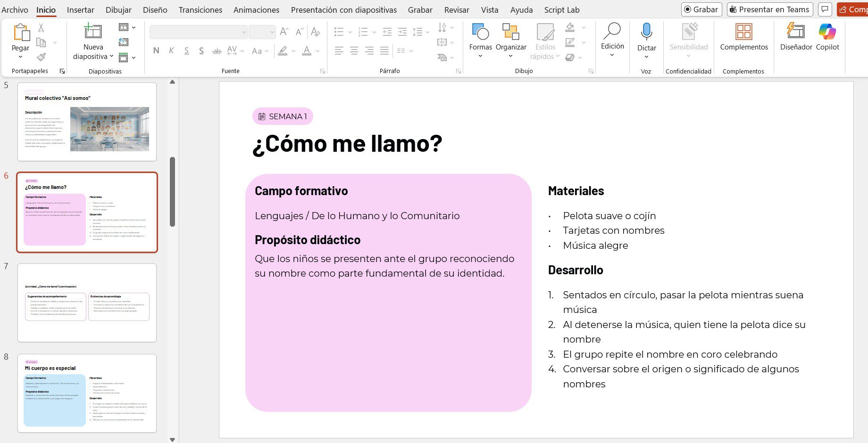The height and width of the screenshot is (443, 868).
Task: Expand the Organizar dropdown
Action: tap(510, 56)
